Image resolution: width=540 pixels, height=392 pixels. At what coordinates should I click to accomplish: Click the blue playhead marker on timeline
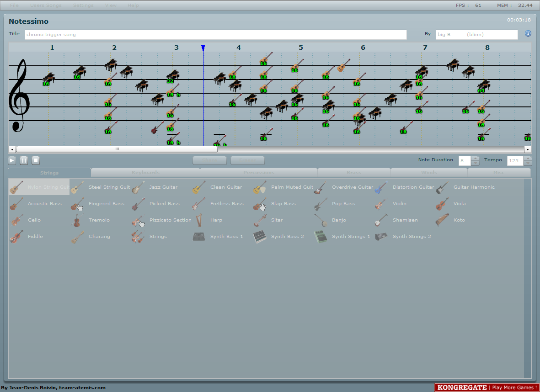203,48
